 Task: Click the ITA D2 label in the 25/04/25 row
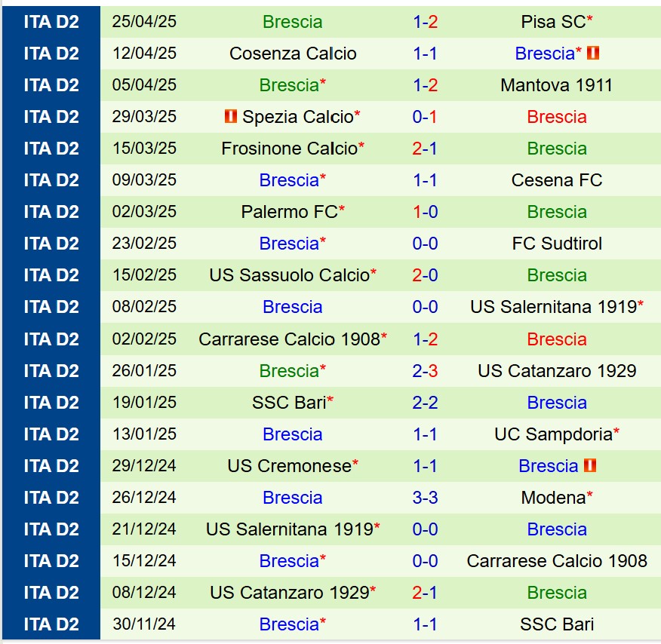tap(51, 22)
